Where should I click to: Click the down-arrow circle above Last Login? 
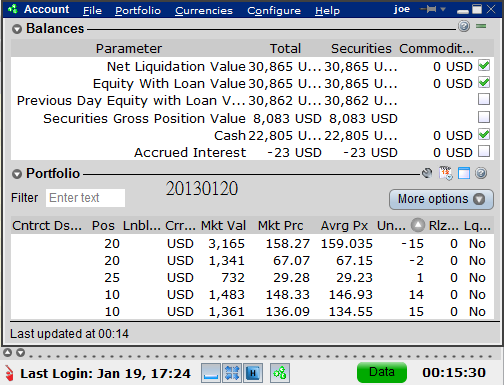pyautogui.click(x=20, y=352)
